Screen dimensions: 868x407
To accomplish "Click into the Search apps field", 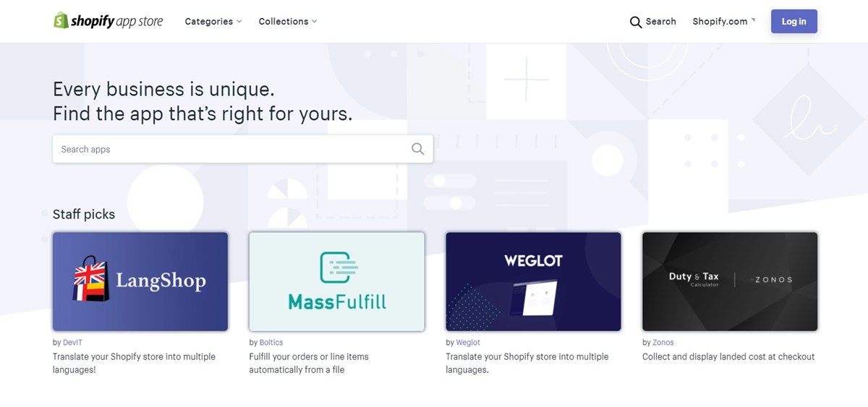I will (242, 149).
